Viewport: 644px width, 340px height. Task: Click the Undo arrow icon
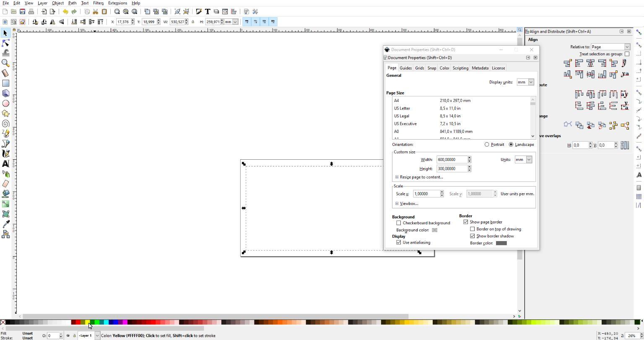pyautogui.click(x=65, y=12)
